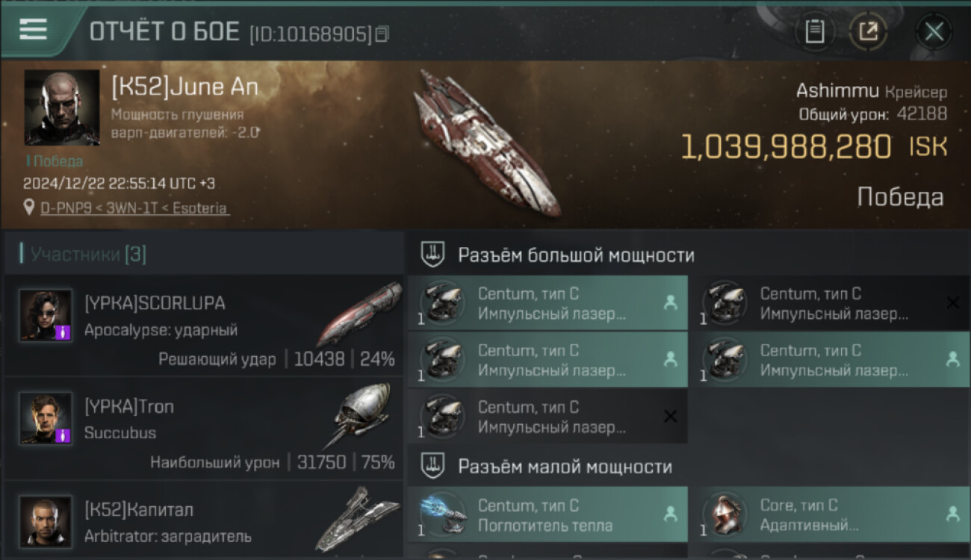Open the hamburger menu icon
Viewport: 971px width, 560px height.
tap(34, 30)
